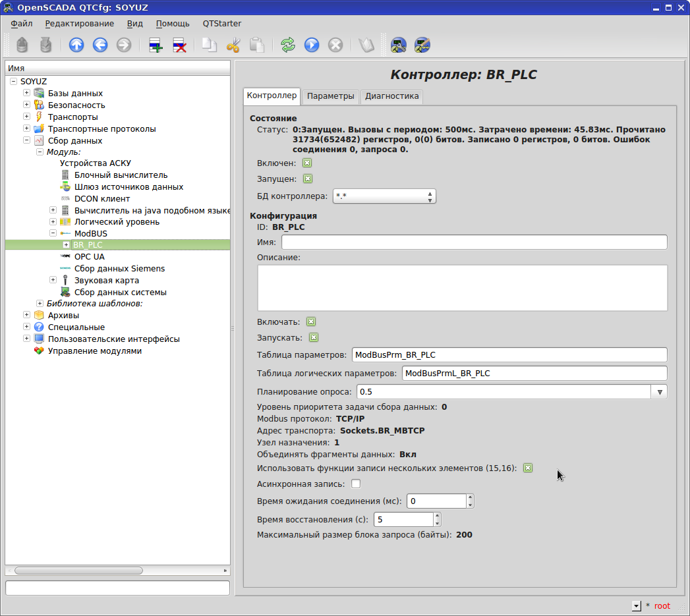Click the Start periodic update toolbar icon

click(310, 45)
